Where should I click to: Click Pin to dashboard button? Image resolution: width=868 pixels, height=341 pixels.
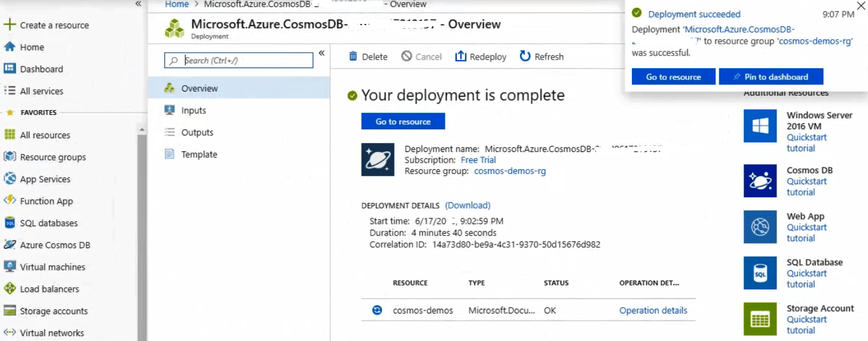[x=771, y=77]
